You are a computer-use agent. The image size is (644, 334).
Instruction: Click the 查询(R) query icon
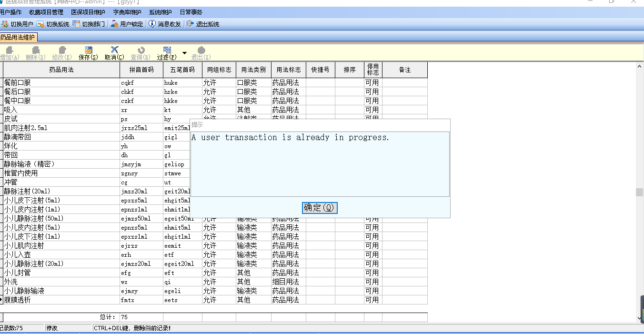141,50
